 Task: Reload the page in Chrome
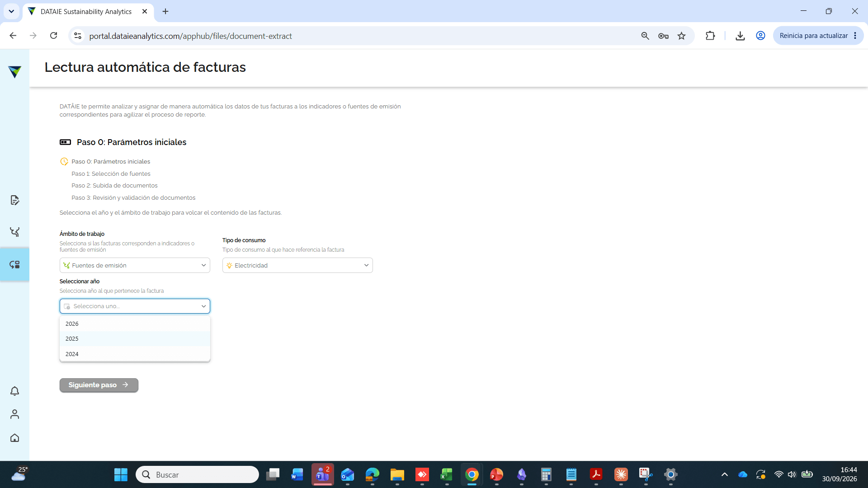53,36
